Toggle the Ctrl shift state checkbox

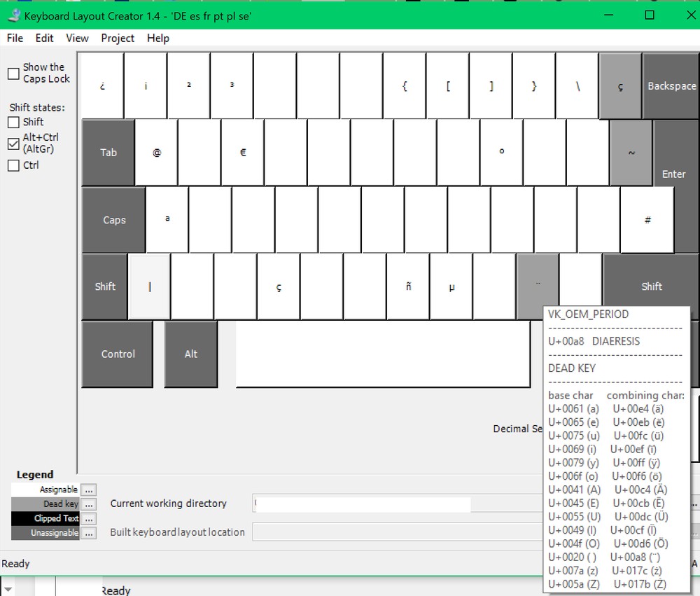pos(13,166)
